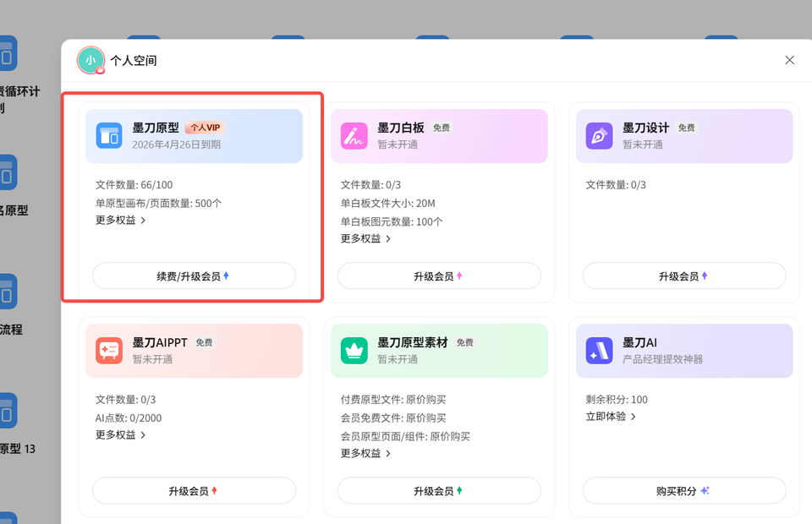This screenshot has height=524, width=812.
Task: Click the 墨刀白板 whiteboard icon
Action: (x=354, y=136)
